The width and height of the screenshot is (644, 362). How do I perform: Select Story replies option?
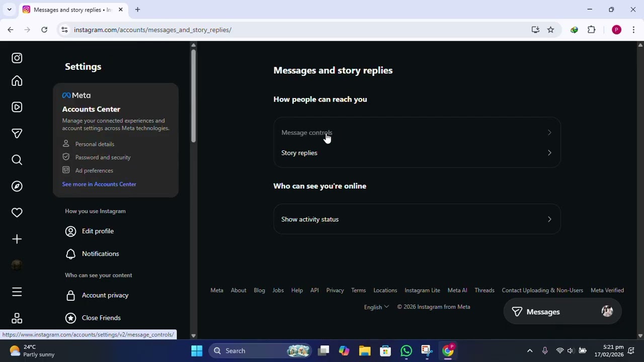[x=417, y=153]
